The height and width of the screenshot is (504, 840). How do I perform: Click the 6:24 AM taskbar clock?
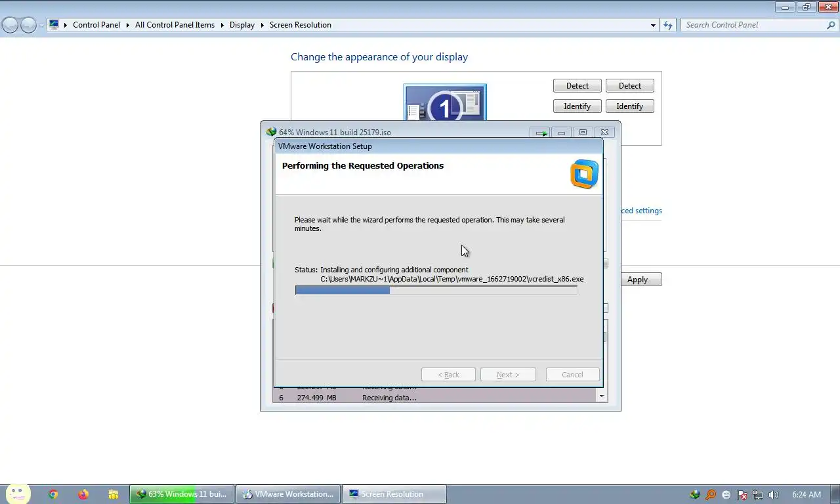click(x=807, y=495)
